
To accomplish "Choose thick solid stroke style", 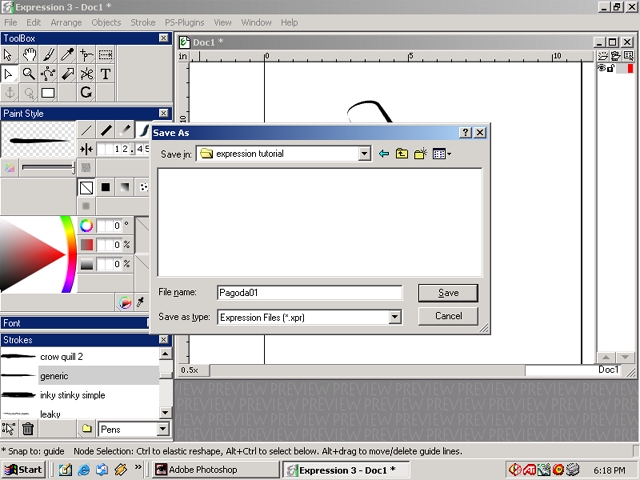I will click(x=106, y=130).
